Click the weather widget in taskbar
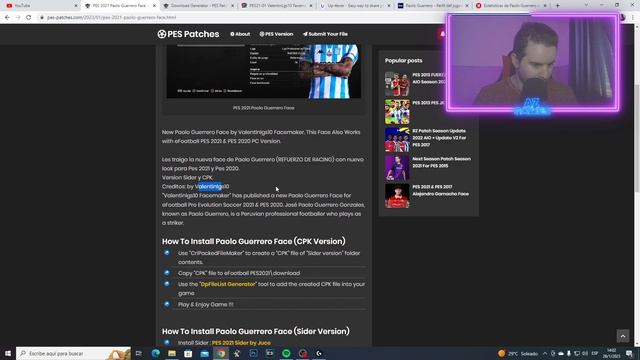 [x=518, y=353]
